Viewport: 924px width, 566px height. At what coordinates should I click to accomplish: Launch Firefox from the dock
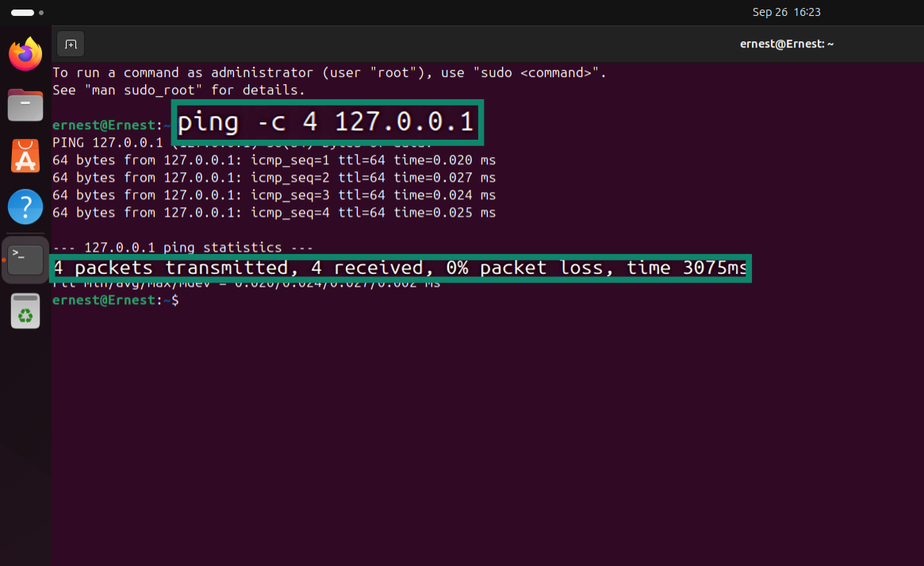pyautogui.click(x=25, y=53)
